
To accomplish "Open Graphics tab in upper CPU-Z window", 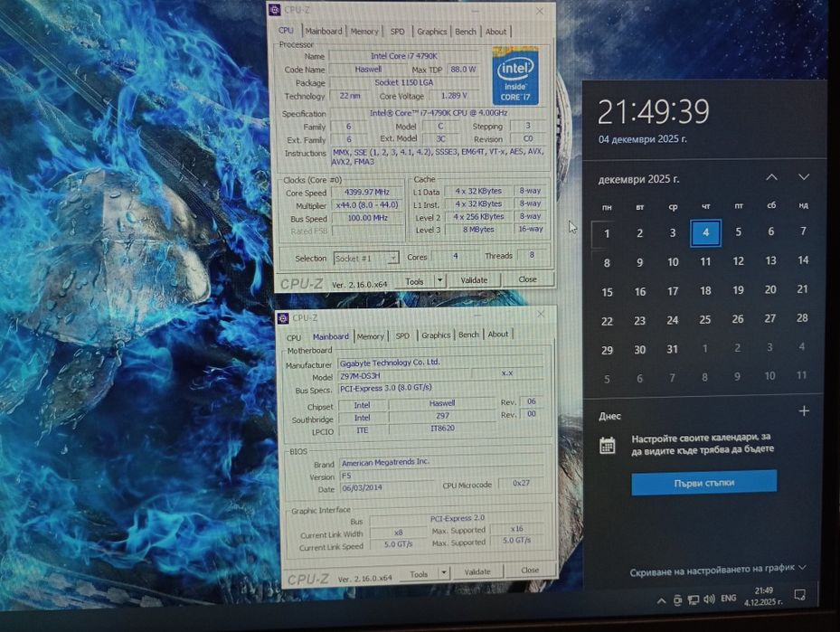I will (x=432, y=31).
